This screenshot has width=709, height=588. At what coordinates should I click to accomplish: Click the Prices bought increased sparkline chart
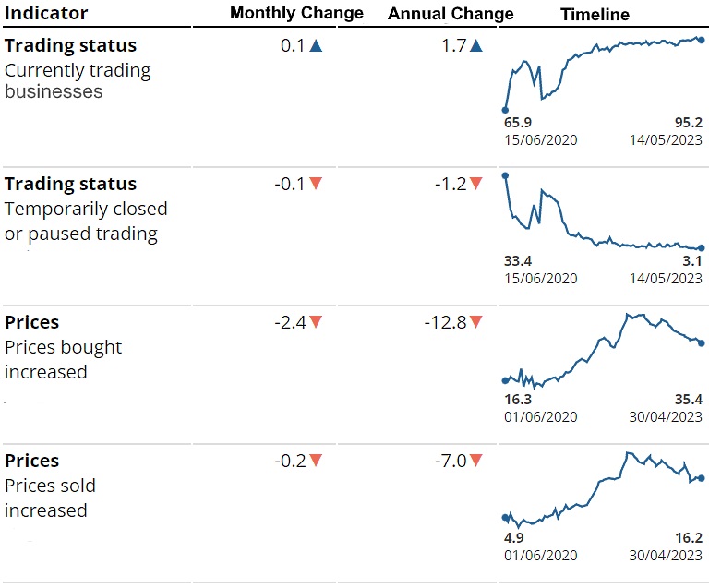point(603,353)
